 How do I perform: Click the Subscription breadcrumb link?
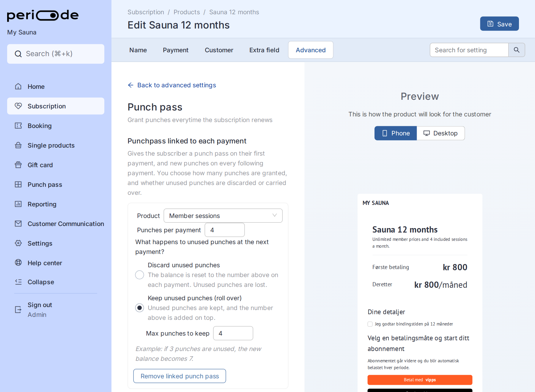point(146,12)
